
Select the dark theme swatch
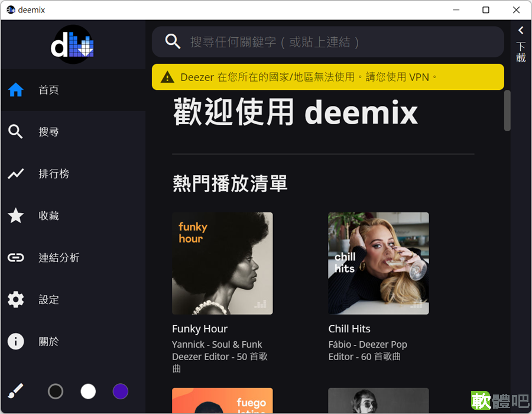[x=56, y=392]
